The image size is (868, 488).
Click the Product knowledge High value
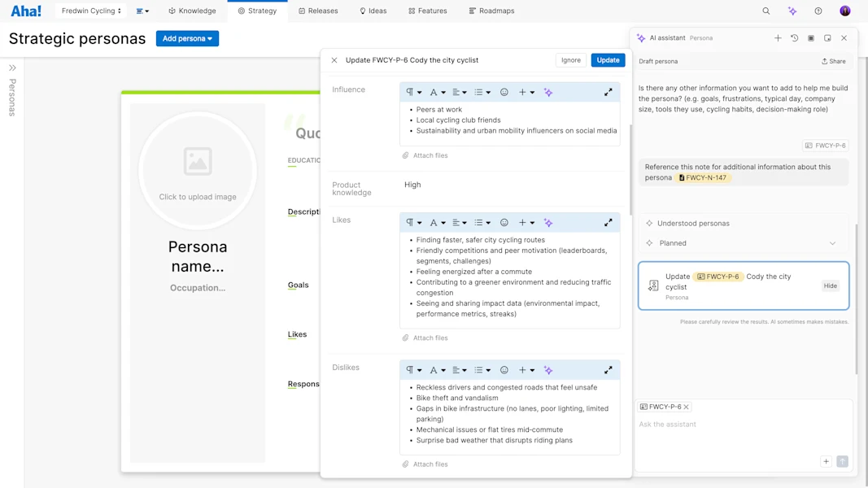click(412, 185)
